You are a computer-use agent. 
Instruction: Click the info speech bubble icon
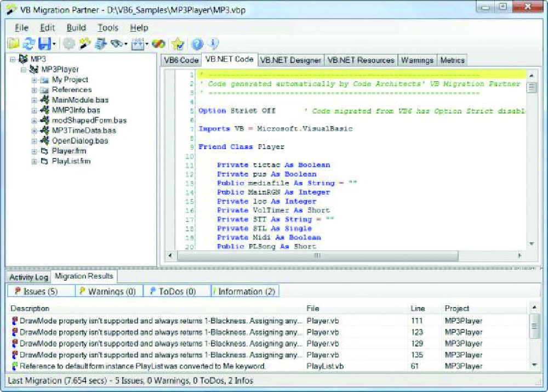coord(213,43)
